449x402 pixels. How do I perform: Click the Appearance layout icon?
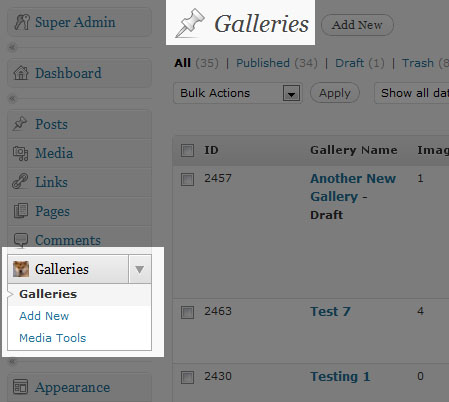(20, 387)
